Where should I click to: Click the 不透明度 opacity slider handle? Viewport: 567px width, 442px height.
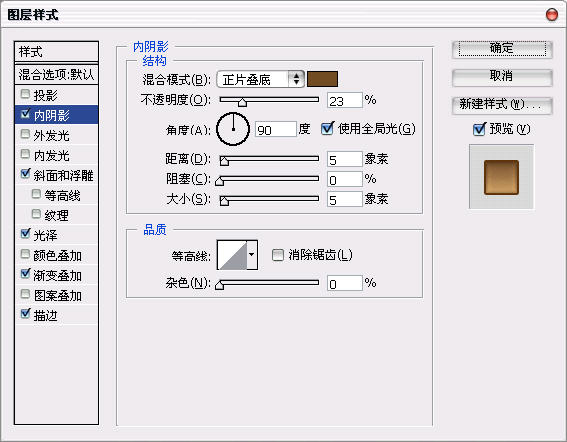click(x=242, y=102)
